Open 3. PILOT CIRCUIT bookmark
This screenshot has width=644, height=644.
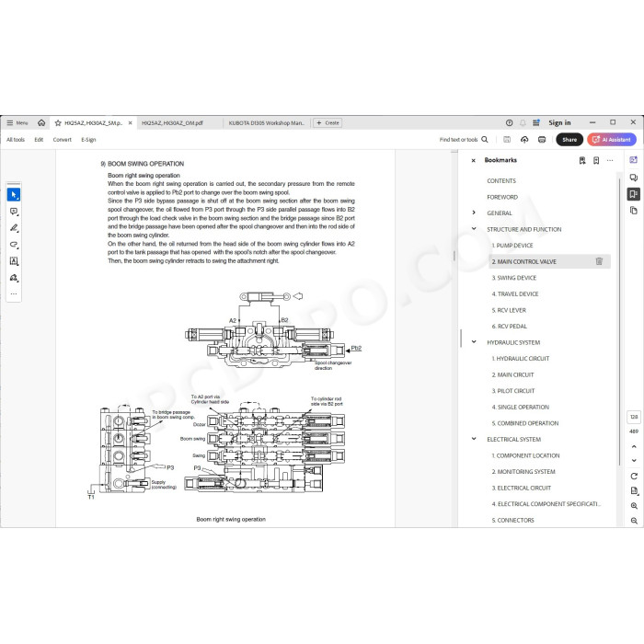(x=513, y=391)
